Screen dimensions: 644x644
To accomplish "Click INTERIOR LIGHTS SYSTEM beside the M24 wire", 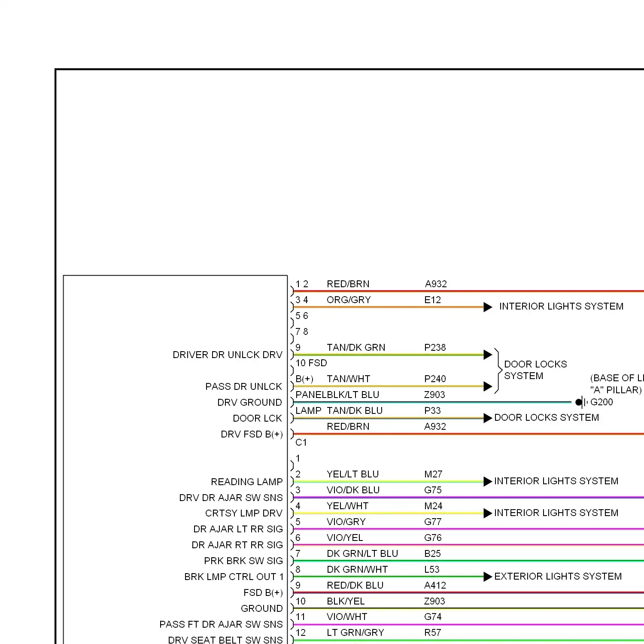I will coord(556,513).
